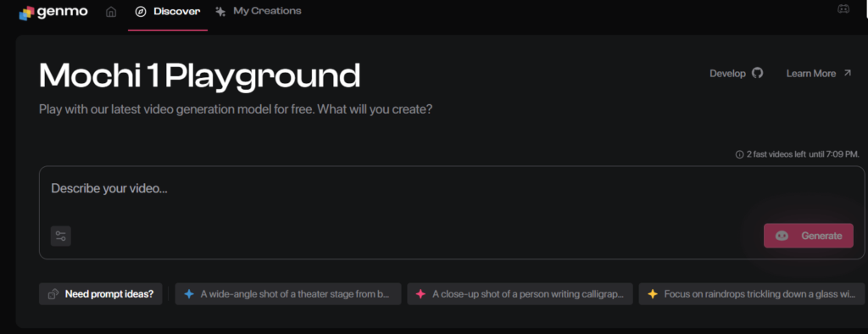Click the Discord icon at top right

[x=843, y=8]
